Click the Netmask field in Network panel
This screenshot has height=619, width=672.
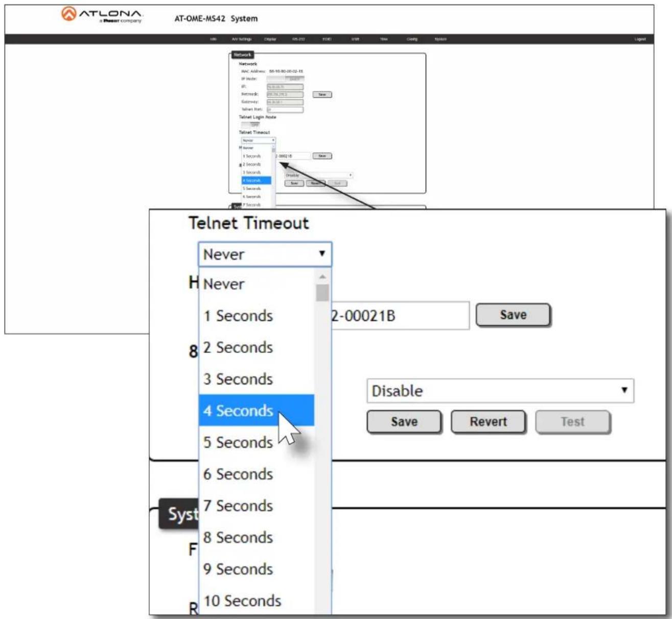coord(285,94)
